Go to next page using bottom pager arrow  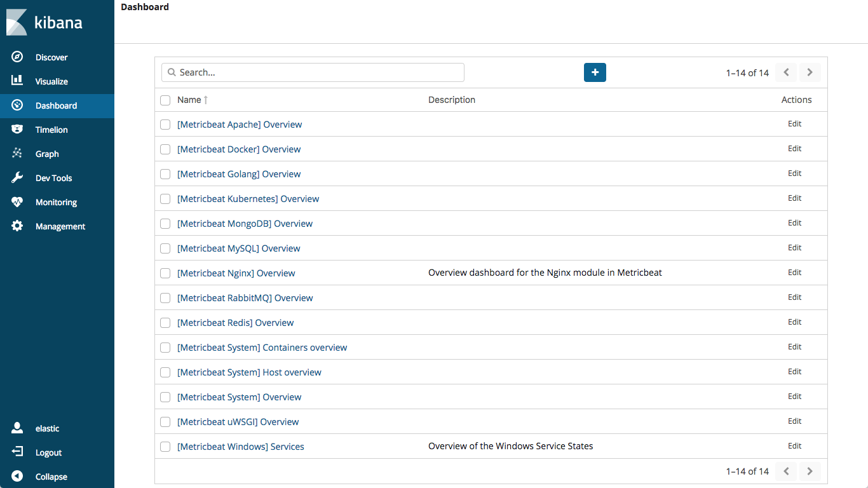pos(810,471)
